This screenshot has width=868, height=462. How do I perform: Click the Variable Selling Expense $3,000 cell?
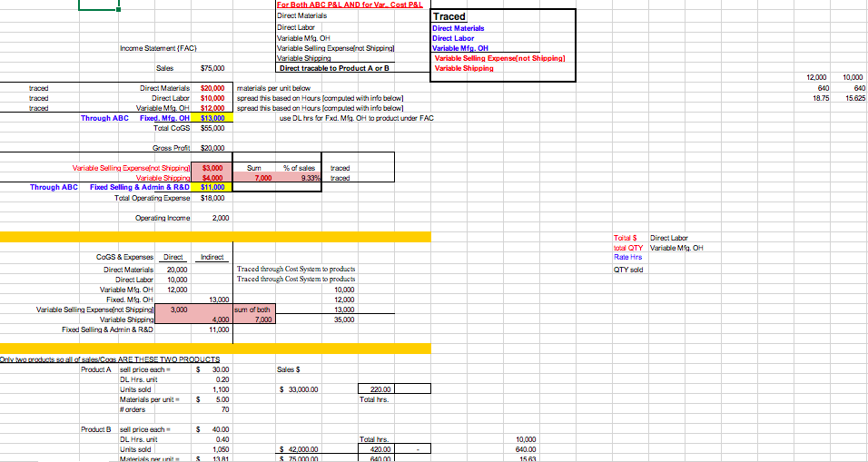point(212,168)
